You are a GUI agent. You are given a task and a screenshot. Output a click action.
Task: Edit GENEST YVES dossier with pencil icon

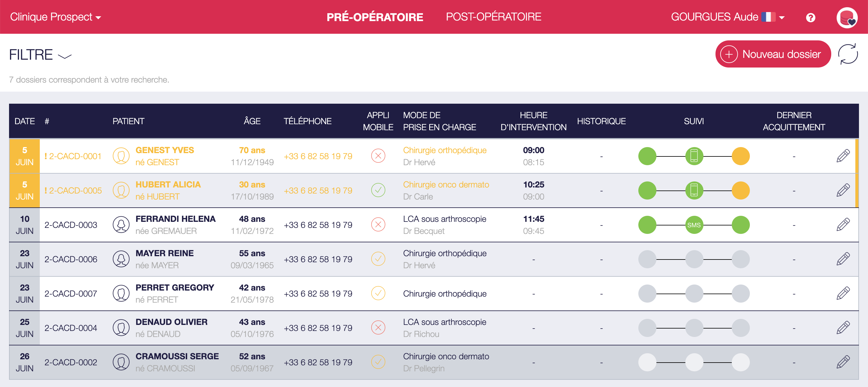point(843,156)
